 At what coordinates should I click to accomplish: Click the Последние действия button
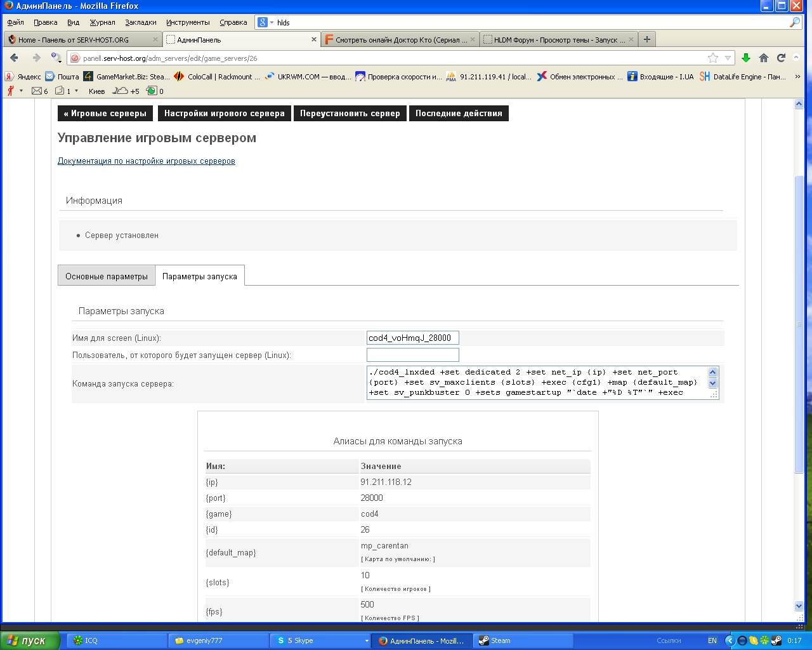(x=459, y=114)
